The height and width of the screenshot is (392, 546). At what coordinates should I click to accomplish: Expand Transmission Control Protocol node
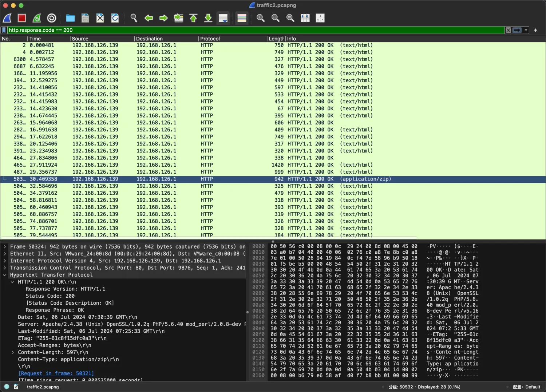coord(5,268)
